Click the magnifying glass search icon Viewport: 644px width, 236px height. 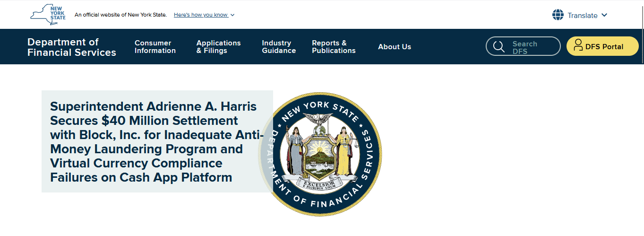click(498, 46)
